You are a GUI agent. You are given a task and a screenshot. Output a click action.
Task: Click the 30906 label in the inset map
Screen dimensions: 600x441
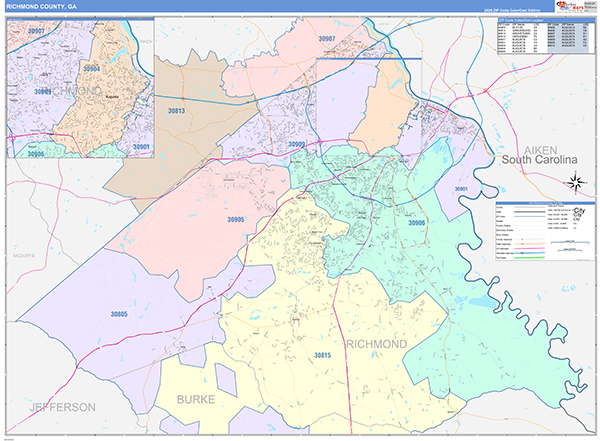coord(36,154)
